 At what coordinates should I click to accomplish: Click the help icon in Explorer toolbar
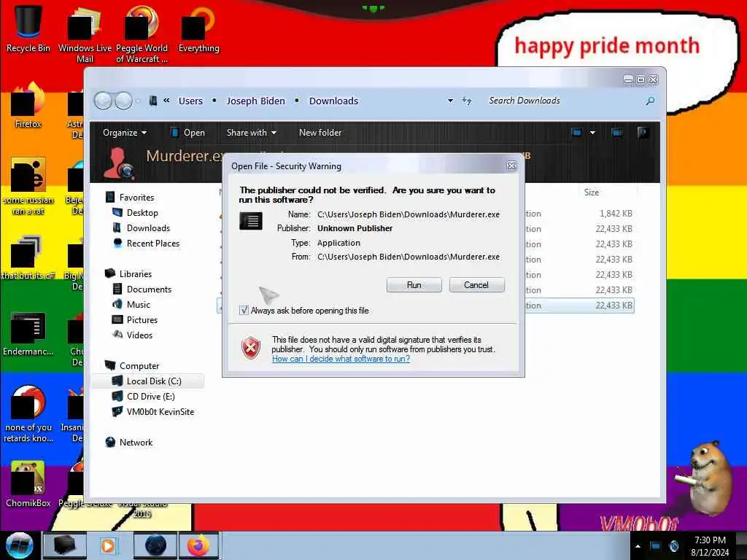(643, 133)
